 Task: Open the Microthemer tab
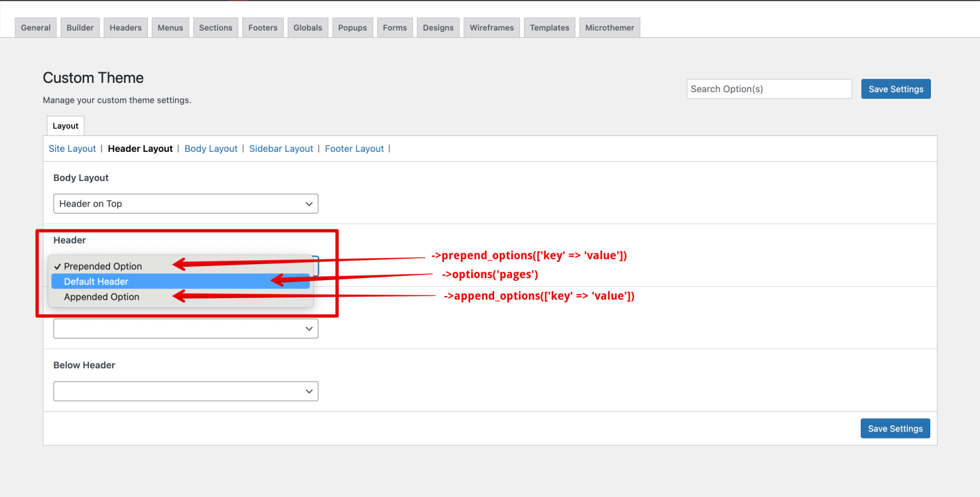[609, 27]
